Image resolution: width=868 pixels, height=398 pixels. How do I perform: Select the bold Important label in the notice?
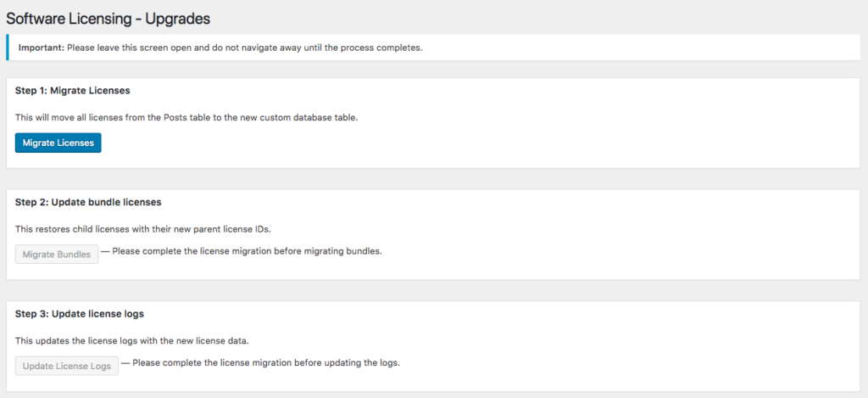[x=41, y=48]
